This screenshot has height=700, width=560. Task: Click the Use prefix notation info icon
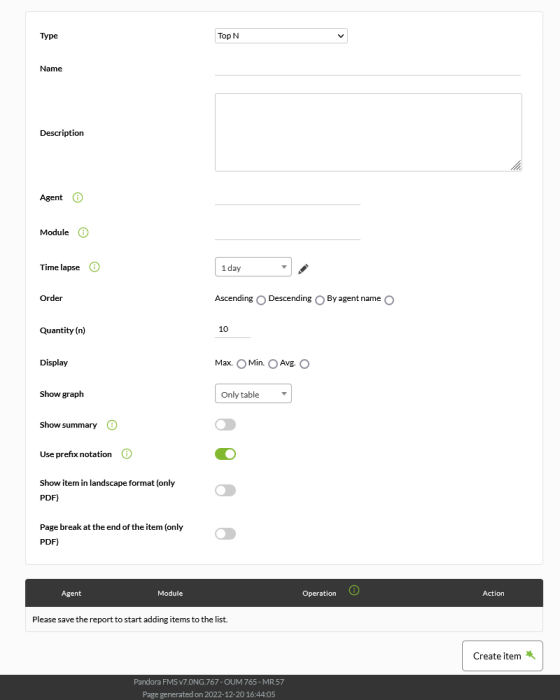point(127,454)
